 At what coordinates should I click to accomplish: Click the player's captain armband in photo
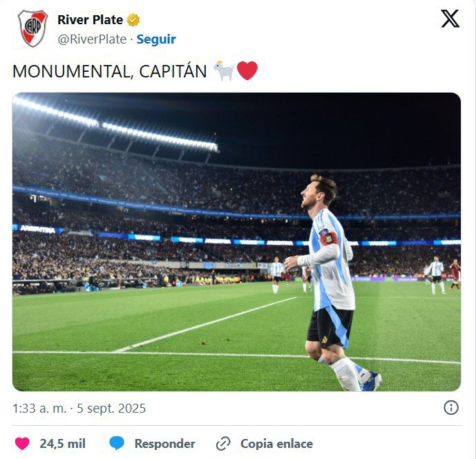pos(328,237)
